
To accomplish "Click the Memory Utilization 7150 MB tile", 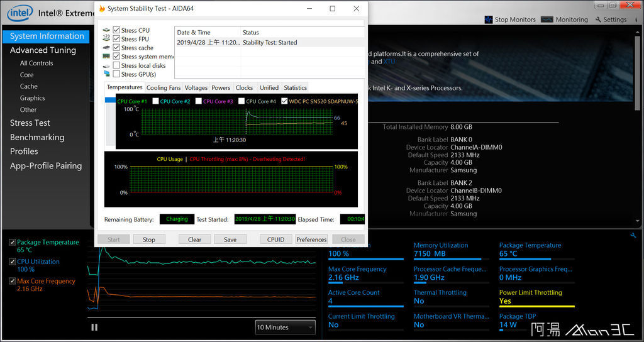I will [451, 250].
